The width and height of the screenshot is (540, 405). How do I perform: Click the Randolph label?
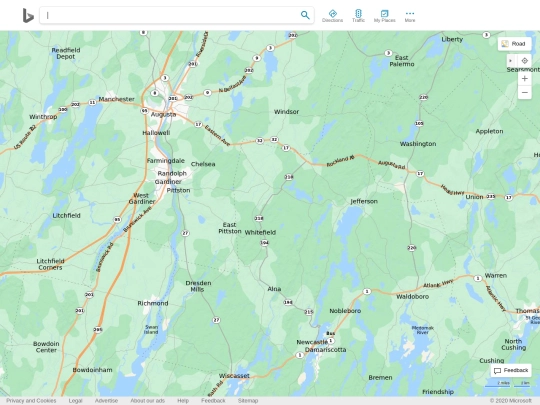pyautogui.click(x=172, y=174)
